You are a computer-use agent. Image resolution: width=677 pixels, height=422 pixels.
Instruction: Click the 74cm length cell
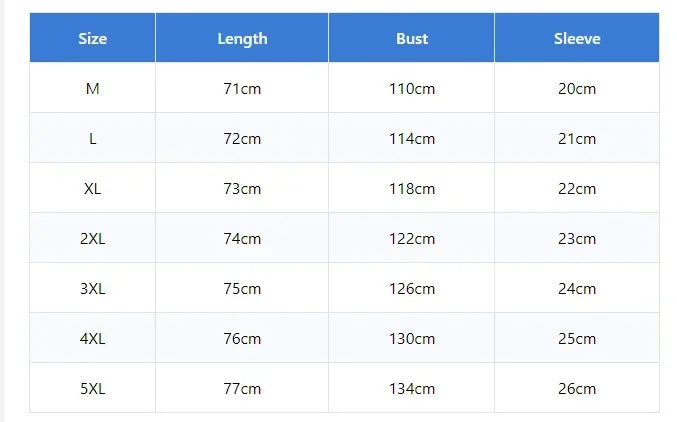click(x=242, y=238)
